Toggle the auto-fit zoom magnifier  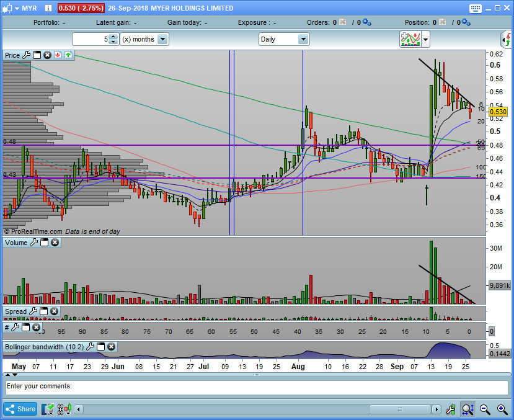[467, 409]
